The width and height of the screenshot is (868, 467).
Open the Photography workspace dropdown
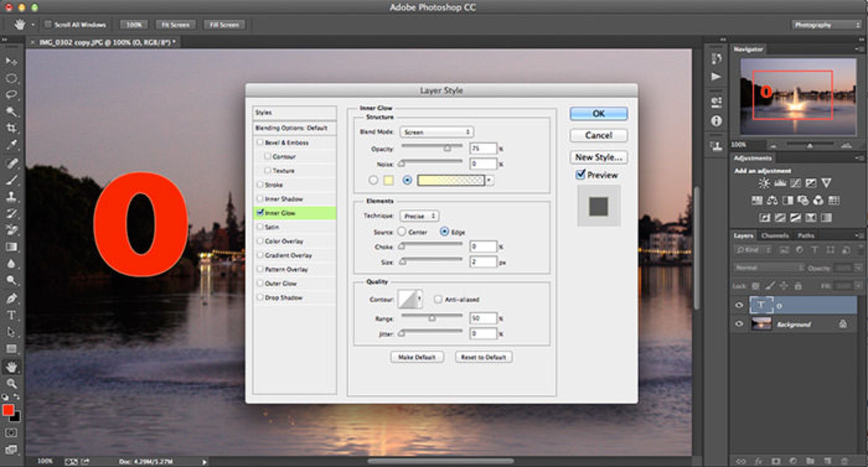826,25
